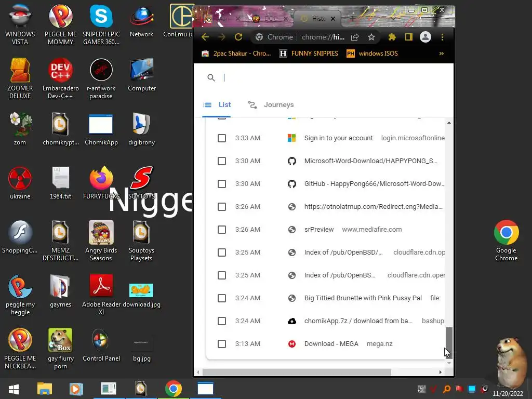Open the 2pac Shakur bookmark
The image size is (532, 399).
236,54
